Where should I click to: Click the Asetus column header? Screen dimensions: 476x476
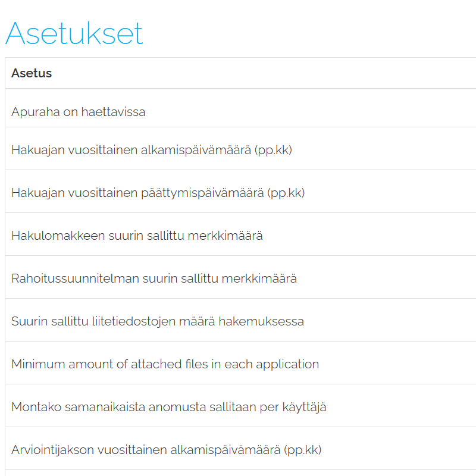[x=32, y=73]
